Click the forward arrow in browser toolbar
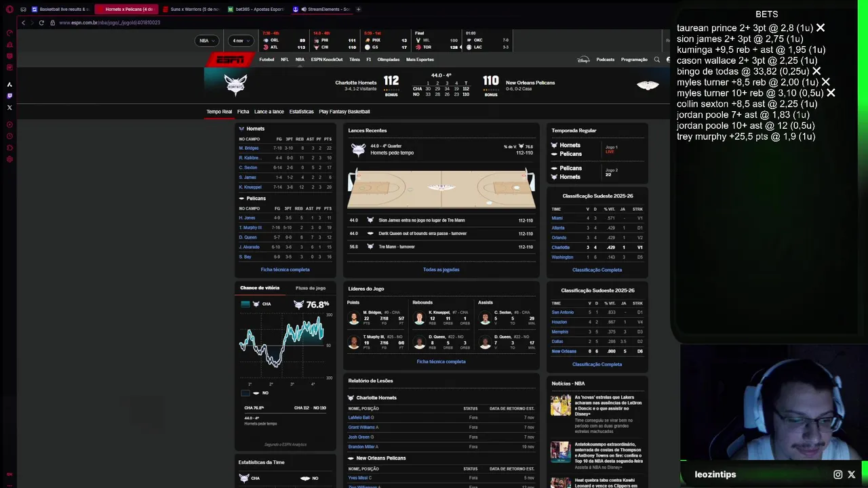This screenshot has width=868, height=488. tap(32, 22)
